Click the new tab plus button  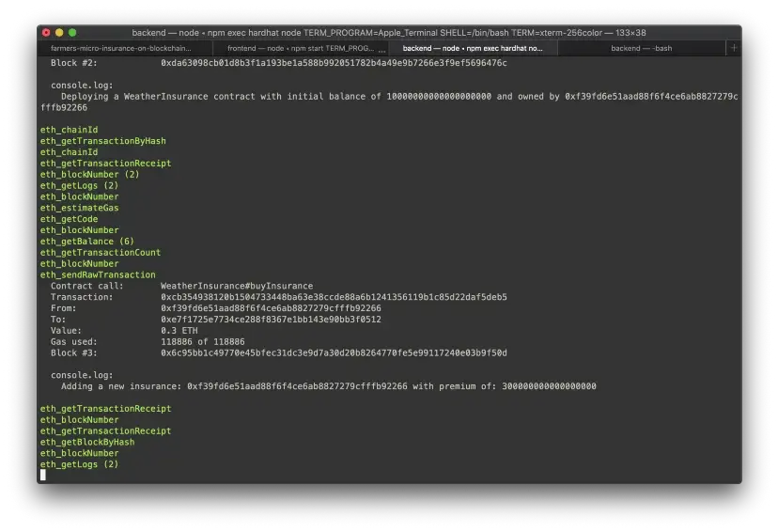pos(734,48)
